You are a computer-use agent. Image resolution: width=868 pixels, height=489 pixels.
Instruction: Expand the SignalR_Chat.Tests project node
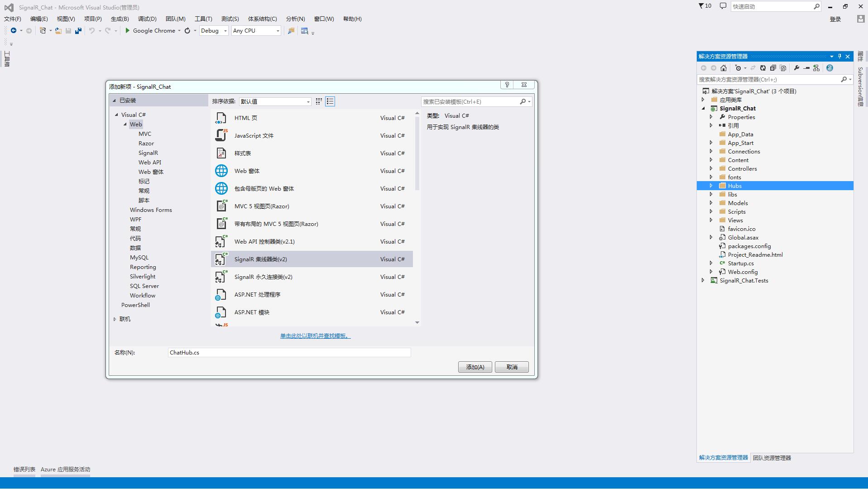703,280
